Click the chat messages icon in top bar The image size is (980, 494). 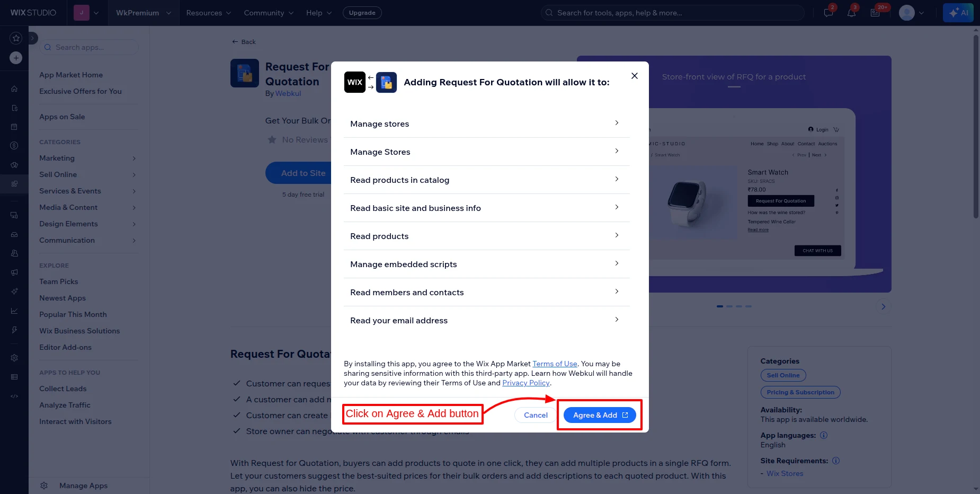point(828,13)
